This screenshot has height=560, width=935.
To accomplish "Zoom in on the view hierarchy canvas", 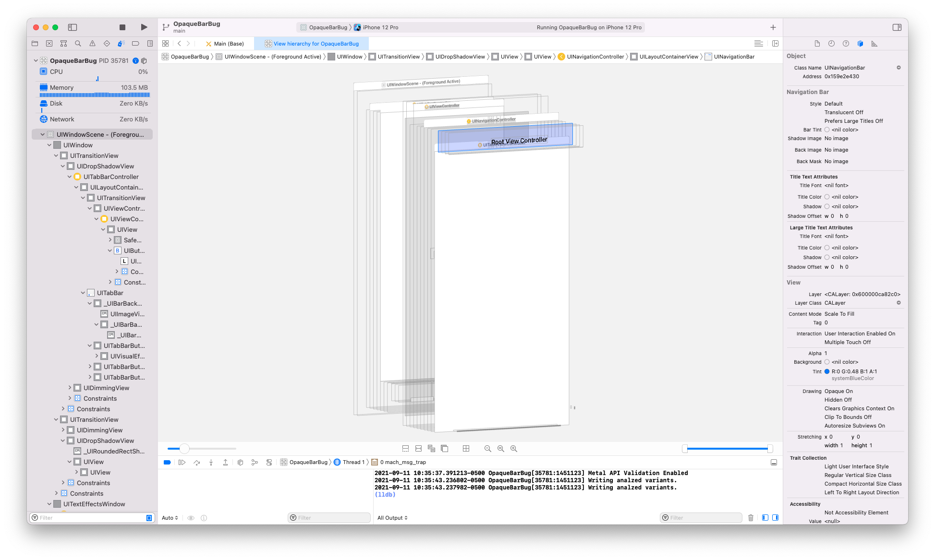I will pos(513,448).
